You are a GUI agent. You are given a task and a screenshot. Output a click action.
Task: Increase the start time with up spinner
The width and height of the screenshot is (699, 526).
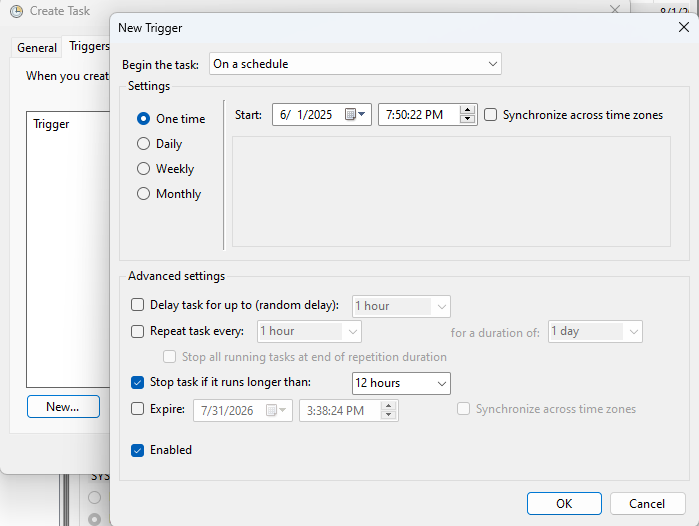pos(467,110)
